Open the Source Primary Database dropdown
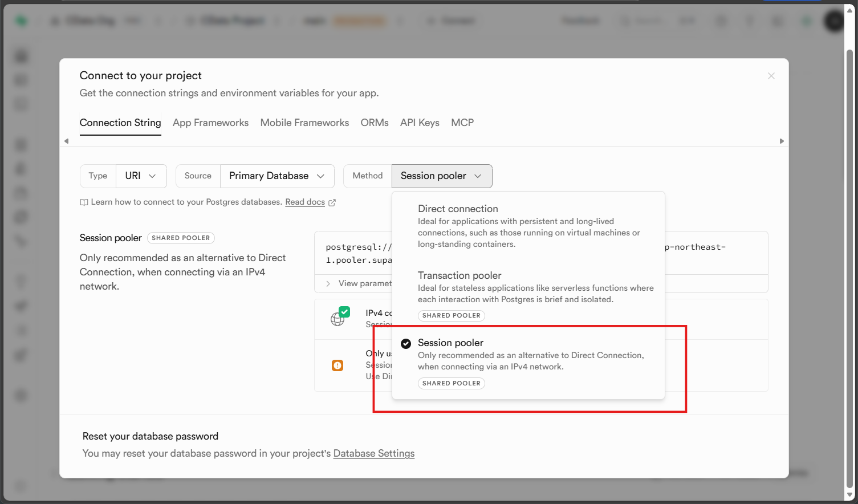This screenshot has height=504, width=858. point(277,176)
